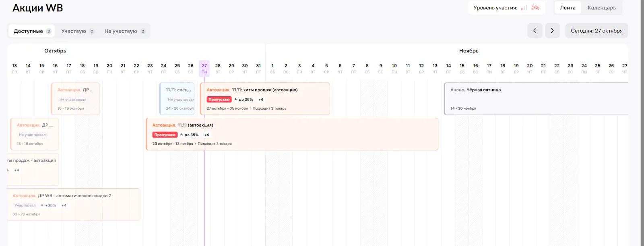Viewport: 644px width, 246px height.
Task: Click the +4 badge in 11.11: хиты продаж card
Action: click(261, 100)
